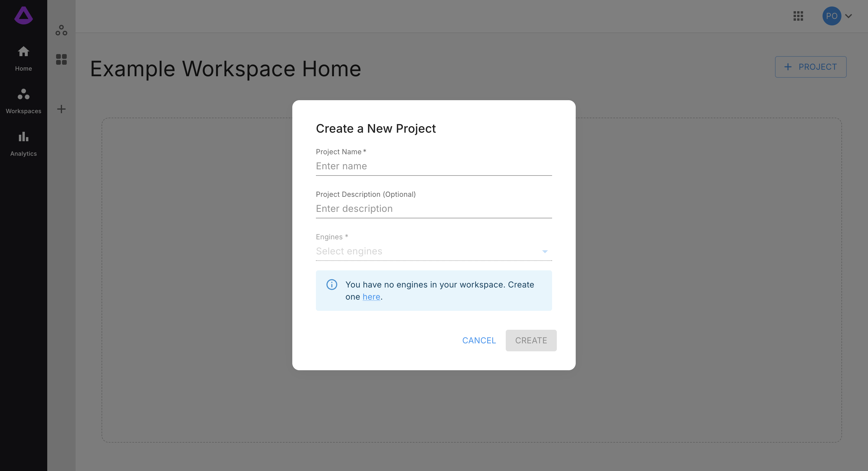The height and width of the screenshot is (471, 868).
Task: Open Home in the left navigation
Action: click(24, 58)
